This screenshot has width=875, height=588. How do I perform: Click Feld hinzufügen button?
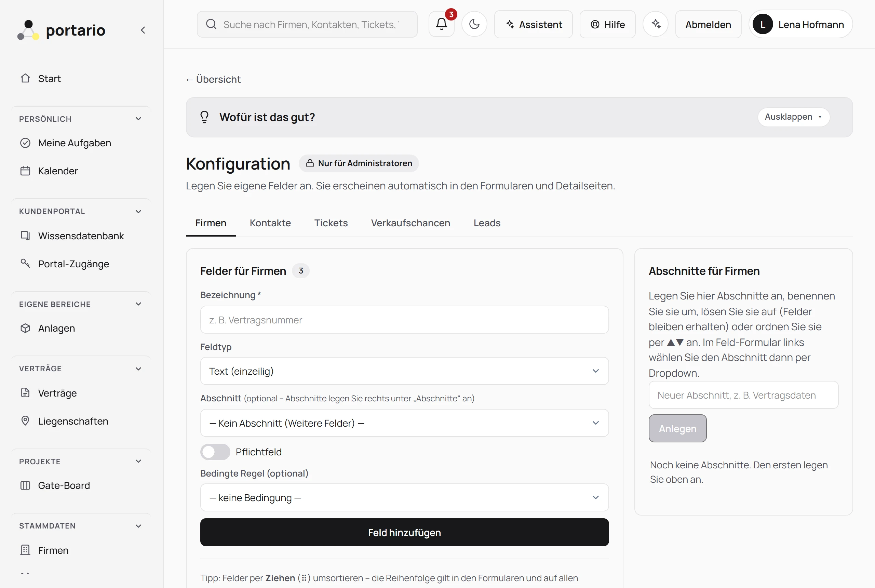tap(404, 533)
